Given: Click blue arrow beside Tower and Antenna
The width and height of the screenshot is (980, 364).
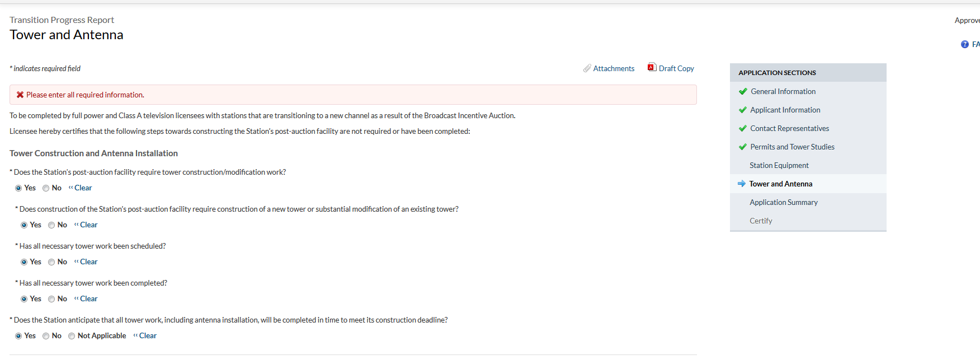Looking at the screenshot, I should [742, 184].
